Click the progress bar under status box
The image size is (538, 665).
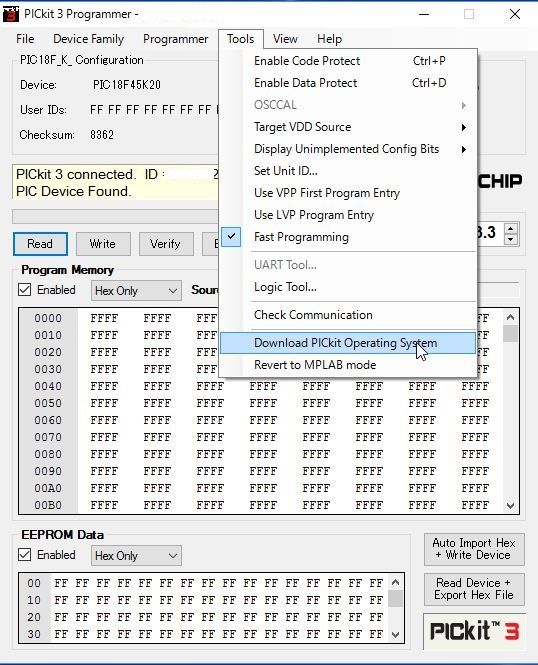(x=115, y=216)
